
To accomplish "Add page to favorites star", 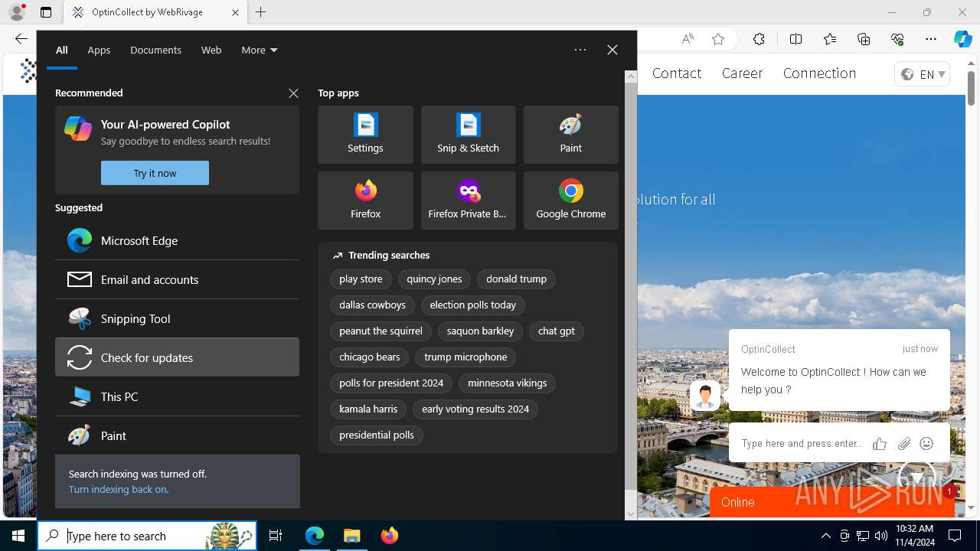I will click(x=718, y=39).
